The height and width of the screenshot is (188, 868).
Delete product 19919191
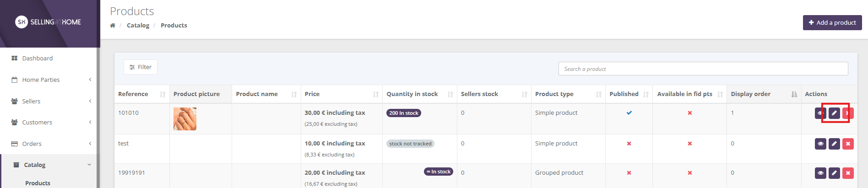click(848, 173)
